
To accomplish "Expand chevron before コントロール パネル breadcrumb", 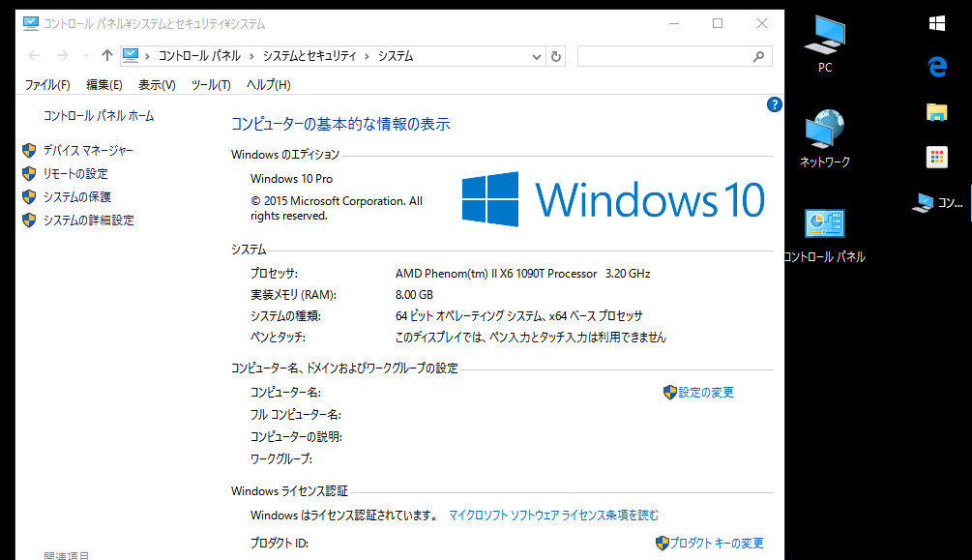I will click(x=148, y=56).
